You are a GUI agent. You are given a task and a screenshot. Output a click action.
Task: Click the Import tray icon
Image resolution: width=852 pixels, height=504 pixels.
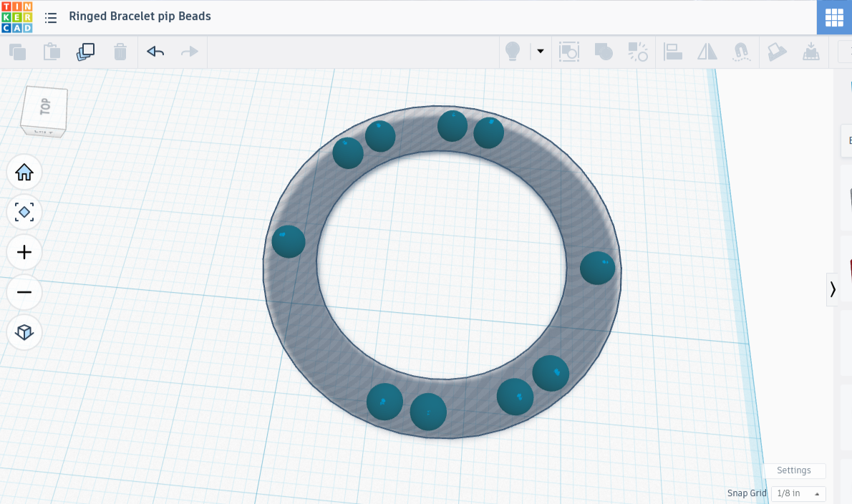click(x=810, y=52)
